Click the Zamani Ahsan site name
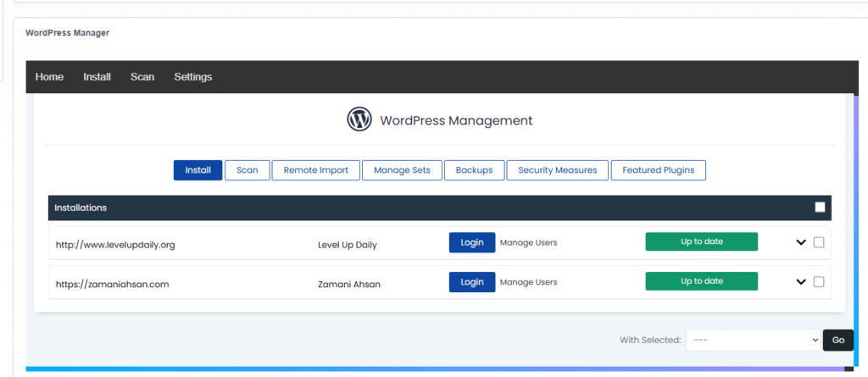Screen dimensions: 868x377 (x=349, y=285)
